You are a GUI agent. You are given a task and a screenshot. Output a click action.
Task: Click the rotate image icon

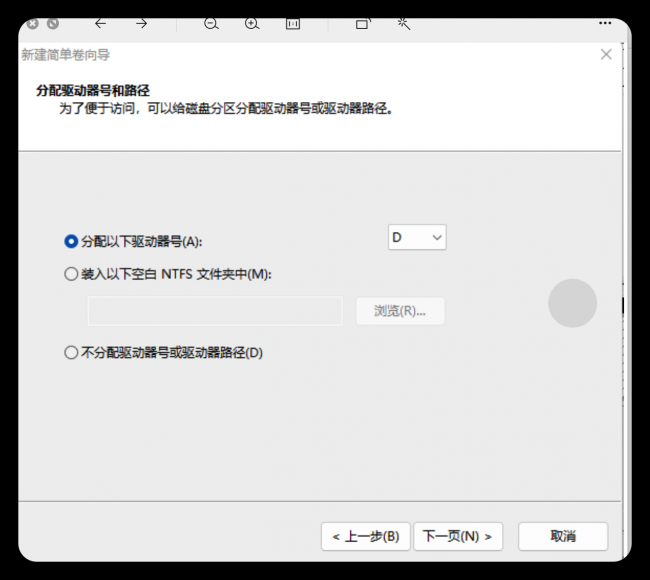(363, 24)
